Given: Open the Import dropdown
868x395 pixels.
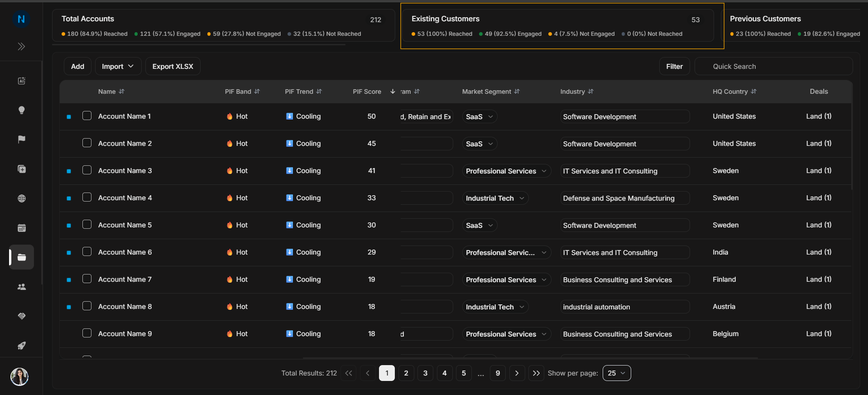Looking at the screenshot, I should click(118, 66).
